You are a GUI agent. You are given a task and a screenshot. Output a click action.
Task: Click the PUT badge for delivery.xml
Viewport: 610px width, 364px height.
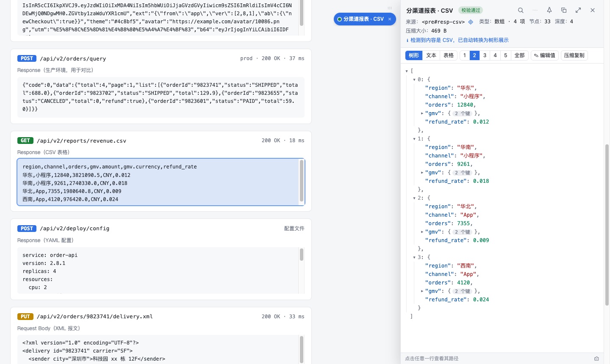[x=25, y=317]
